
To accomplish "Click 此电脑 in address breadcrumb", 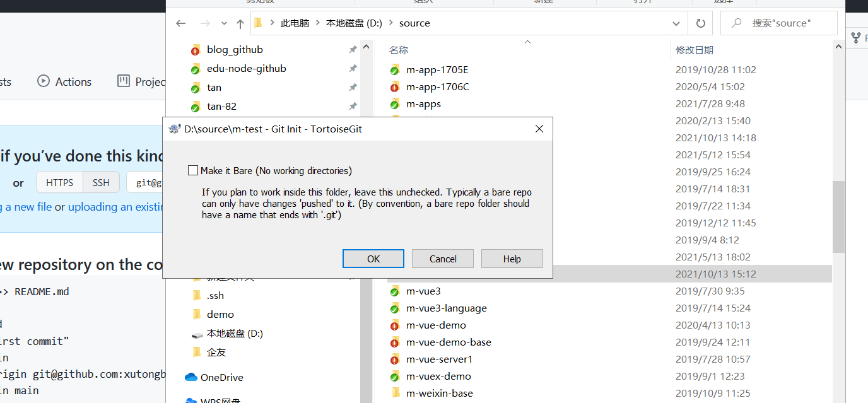I will coord(295,23).
